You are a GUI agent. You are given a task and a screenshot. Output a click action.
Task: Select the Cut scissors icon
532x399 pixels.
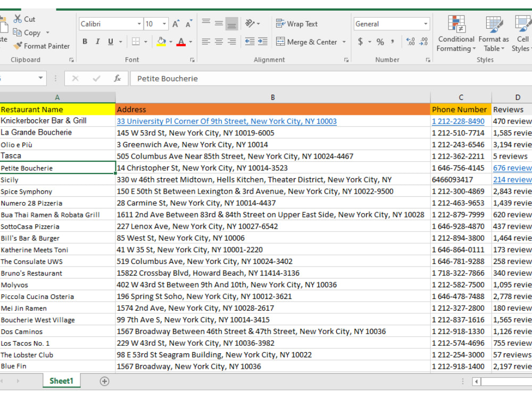[x=18, y=19]
